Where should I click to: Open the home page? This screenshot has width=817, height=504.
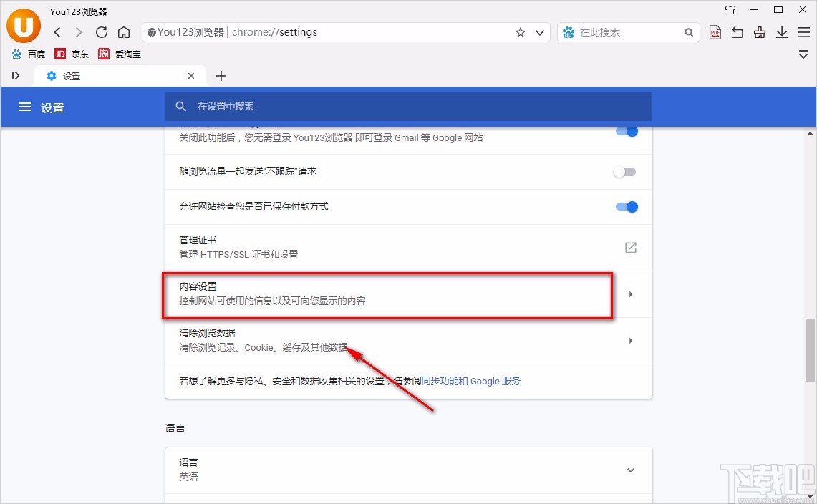[x=124, y=32]
